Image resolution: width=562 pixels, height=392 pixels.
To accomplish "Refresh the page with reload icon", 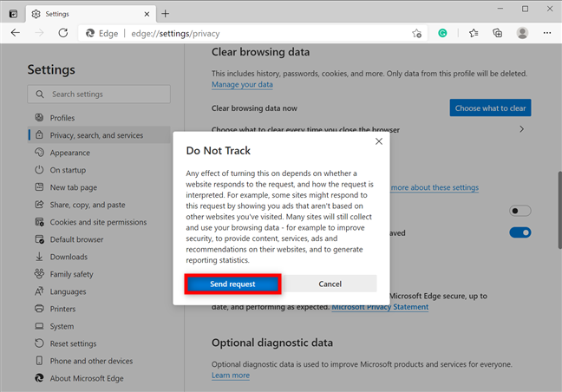I will (62, 32).
